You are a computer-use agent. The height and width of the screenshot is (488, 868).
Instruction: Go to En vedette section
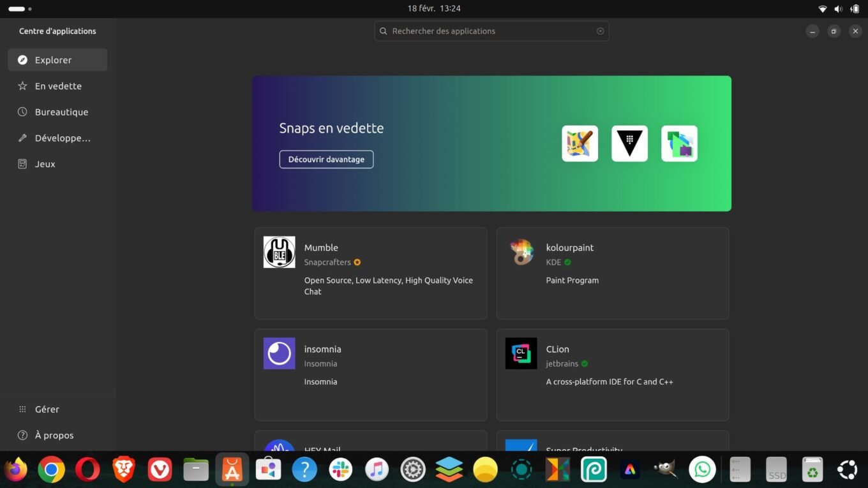(x=57, y=86)
